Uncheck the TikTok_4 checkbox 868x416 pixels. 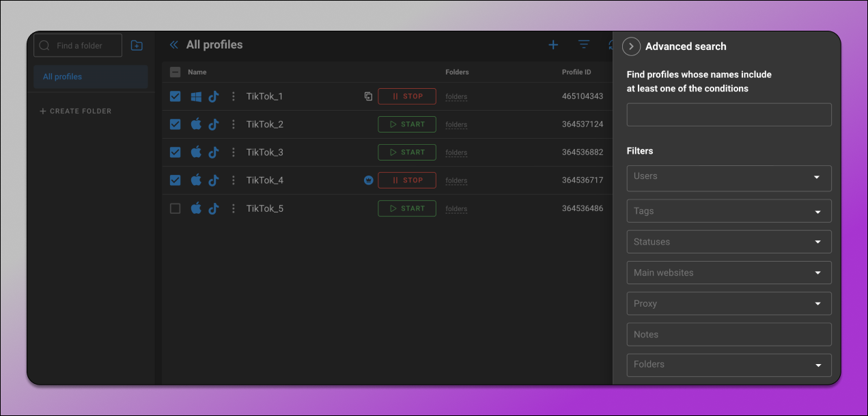[x=175, y=180]
